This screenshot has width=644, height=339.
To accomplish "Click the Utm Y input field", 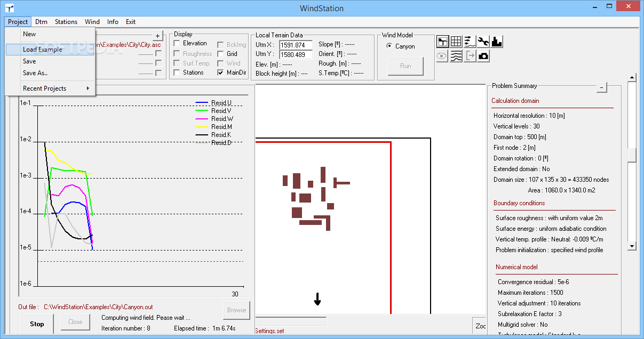I will 296,54.
